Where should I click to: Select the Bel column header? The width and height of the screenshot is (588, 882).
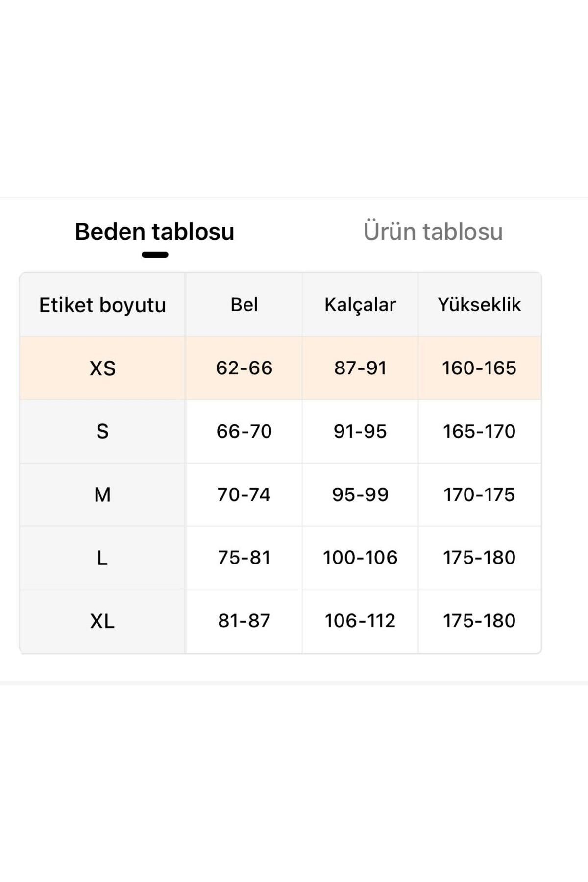click(244, 305)
